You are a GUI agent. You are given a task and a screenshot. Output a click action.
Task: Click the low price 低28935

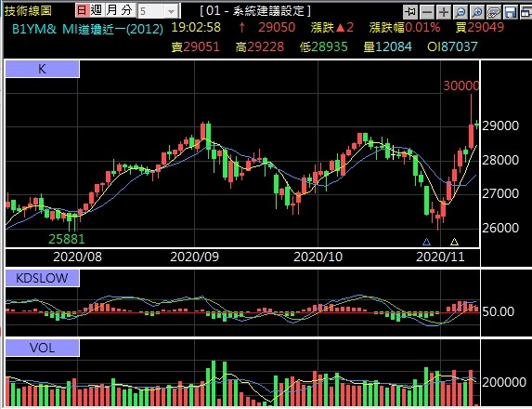pos(324,46)
